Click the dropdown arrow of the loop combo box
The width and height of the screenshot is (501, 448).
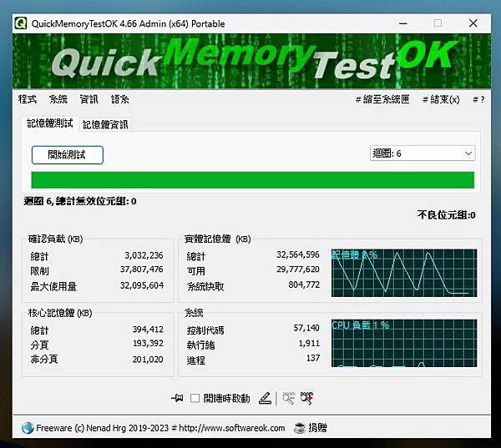coord(468,154)
